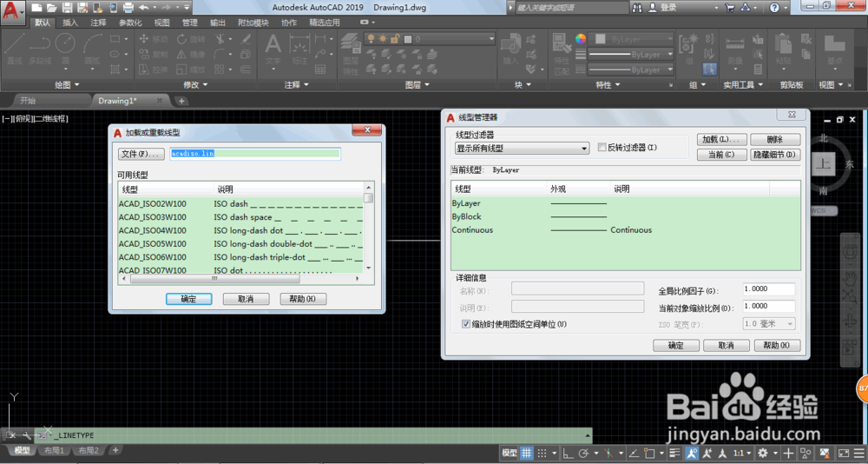Viewport: 868px width, 464px height.
Task: Open the 管理 ribbon tab
Action: (190, 23)
